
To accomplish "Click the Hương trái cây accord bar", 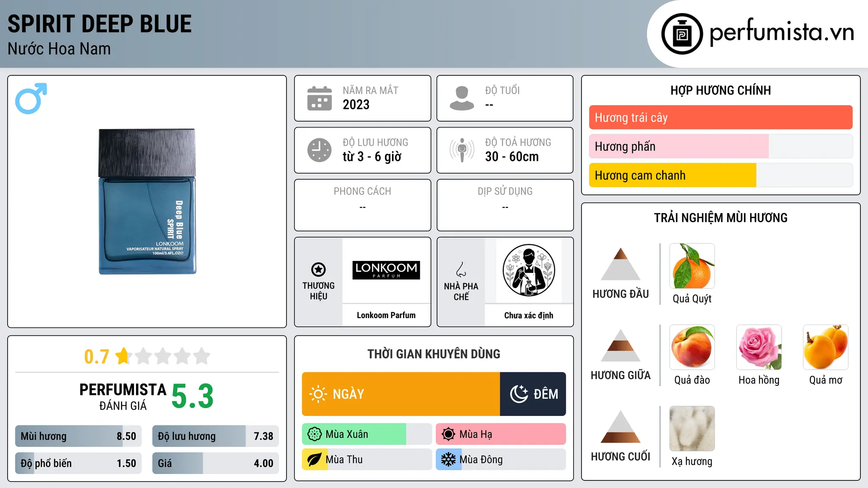I will click(x=721, y=117).
